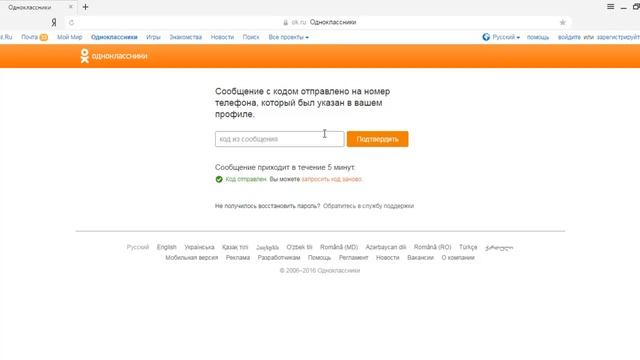Click the address bar showing ok.ru
Image resolution: width=640 pixels, height=360 pixels.
pos(318,22)
